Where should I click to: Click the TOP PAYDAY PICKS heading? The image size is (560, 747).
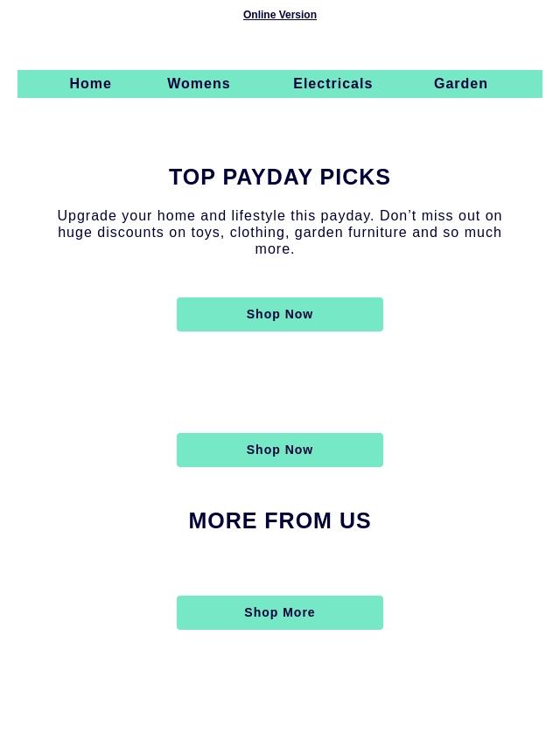click(x=280, y=178)
